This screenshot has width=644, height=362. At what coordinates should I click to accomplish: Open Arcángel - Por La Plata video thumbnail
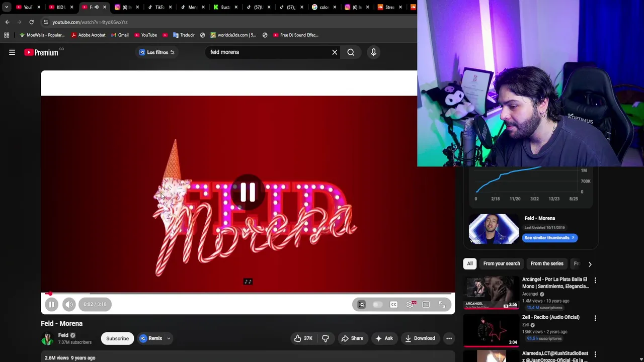491,292
